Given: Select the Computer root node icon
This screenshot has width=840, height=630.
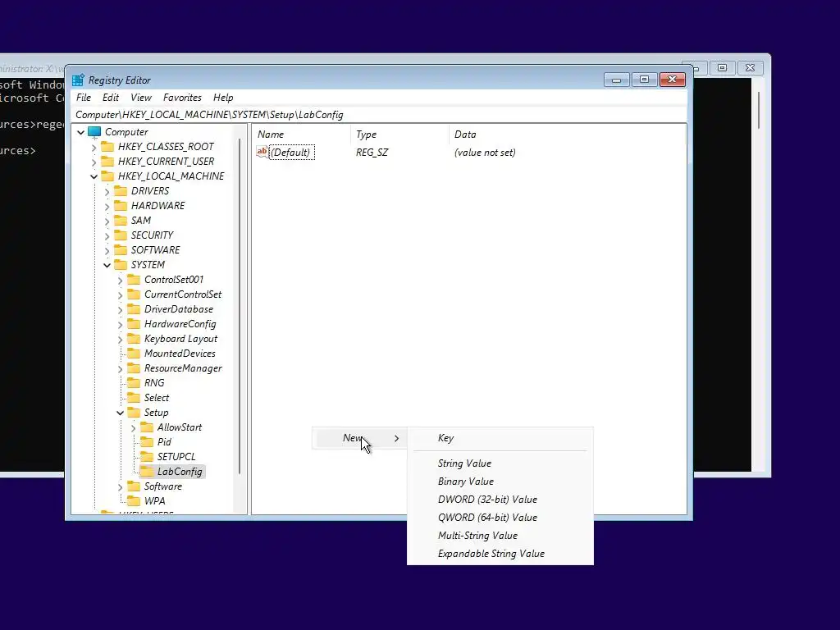Looking at the screenshot, I should tap(94, 132).
